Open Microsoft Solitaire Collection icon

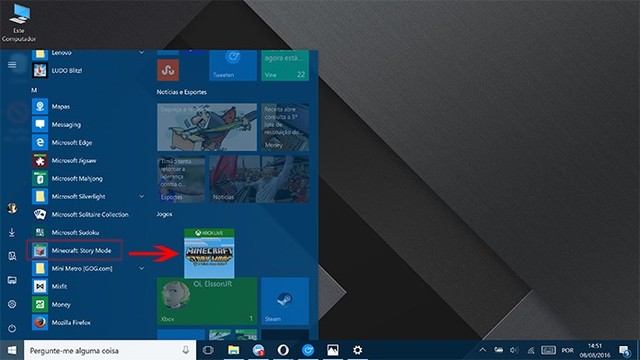click(40, 214)
